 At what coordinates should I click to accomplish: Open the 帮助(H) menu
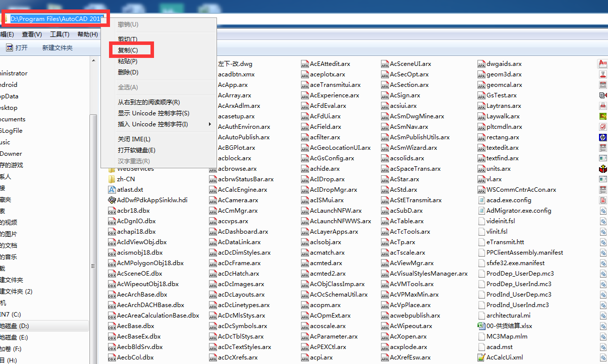coord(87,34)
